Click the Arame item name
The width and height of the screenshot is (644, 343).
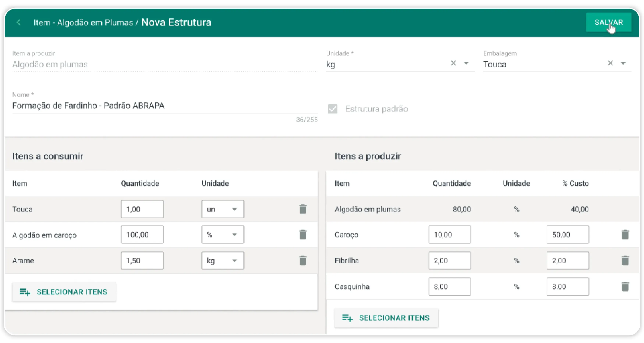point(23,261)
